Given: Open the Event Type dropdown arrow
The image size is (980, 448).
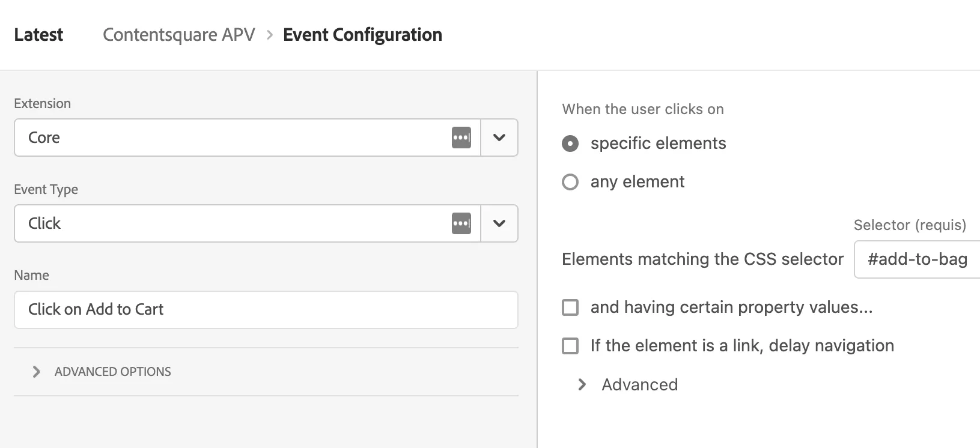Looking at the screenshot, I should point(499,223).
